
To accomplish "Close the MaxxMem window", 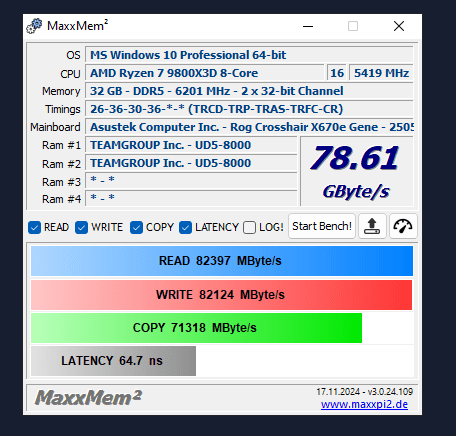I will (x=399, y=26).
